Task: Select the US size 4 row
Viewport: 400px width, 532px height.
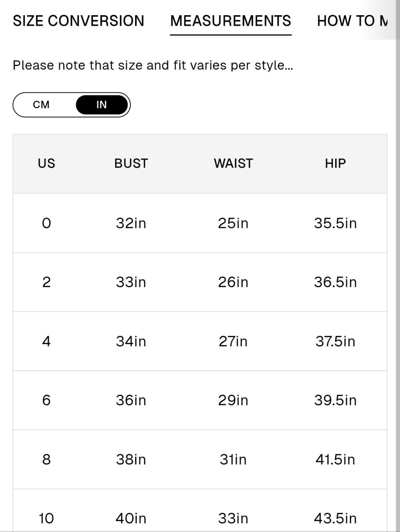Action: point(200,341)
